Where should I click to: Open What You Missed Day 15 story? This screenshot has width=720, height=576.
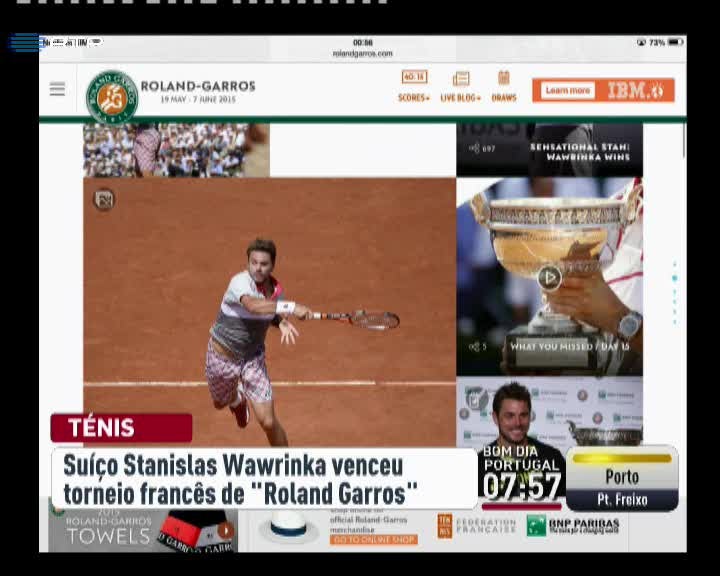coord(569,346)
